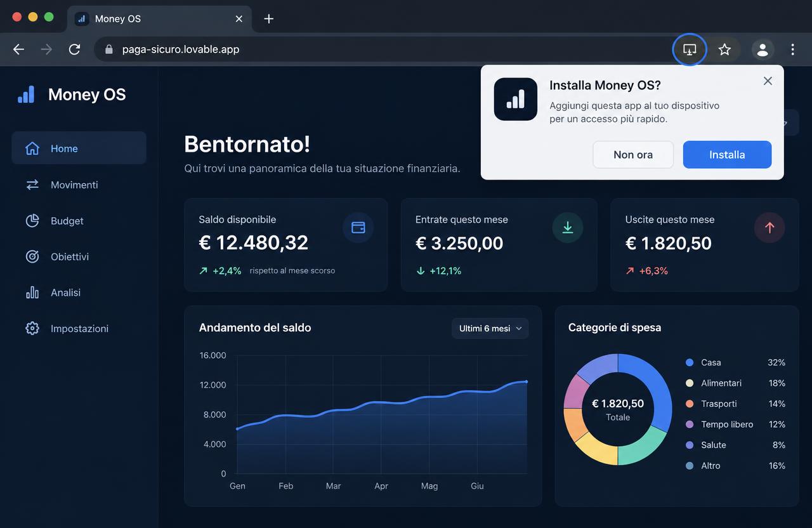Open the browser profile avatar
The image size is (812, 528).
pos(763,49)
